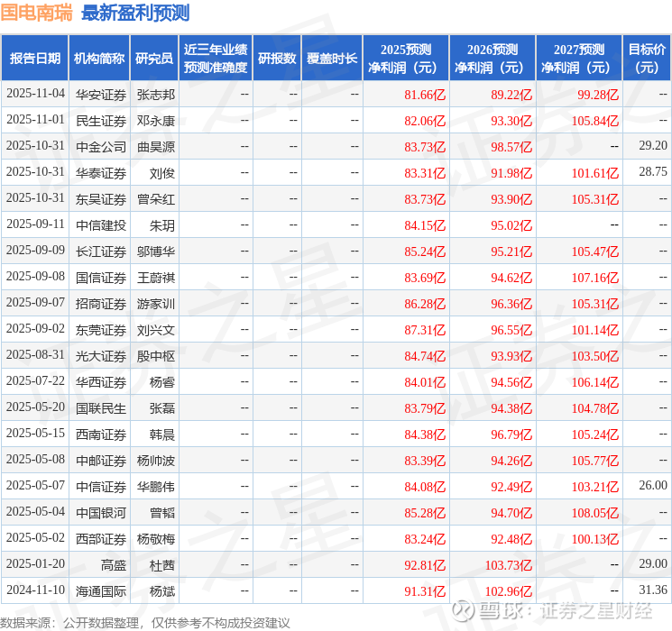Click 东吴证券 institution cell
This screenshot has height=631, width=672.
101,199
